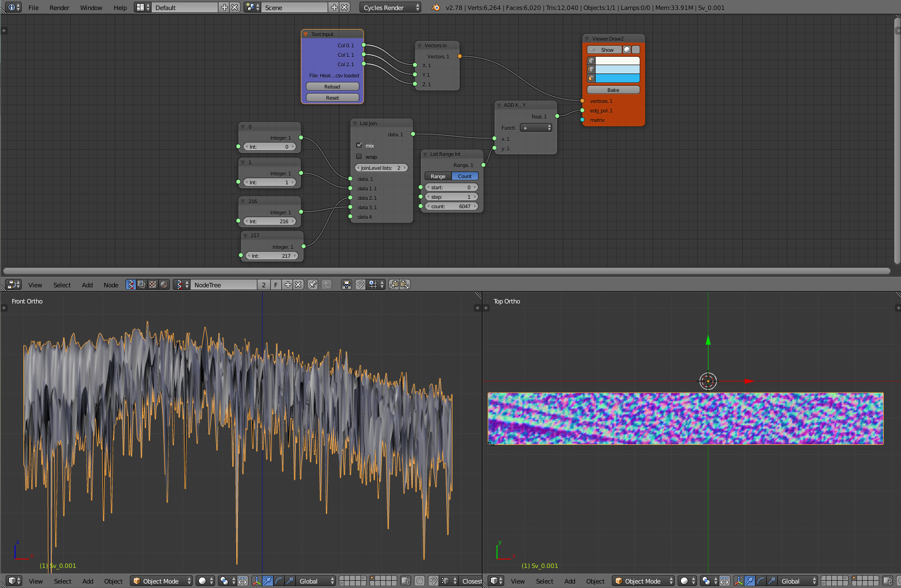Enable the mix checkbox in List Join
901x588 pixels.
tap(359, 145)
